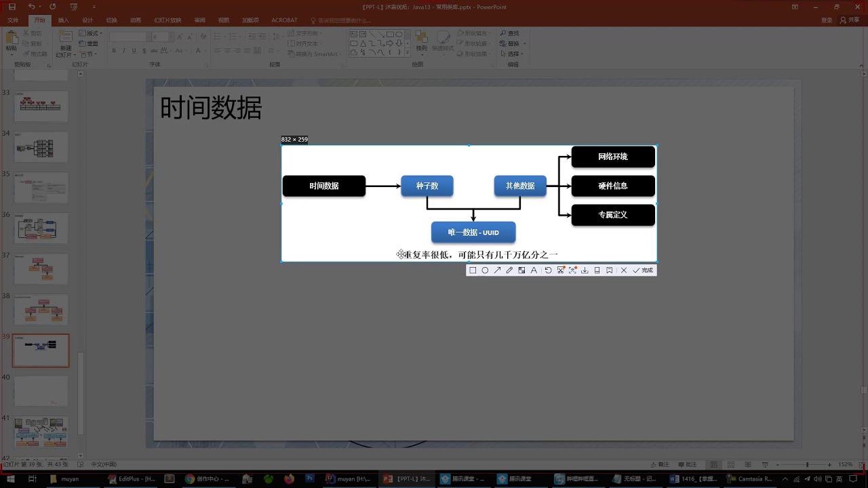Viewport: 868px width, 488px height.
Task: Open 快速样式 quick styles
Action: (442, 43)
